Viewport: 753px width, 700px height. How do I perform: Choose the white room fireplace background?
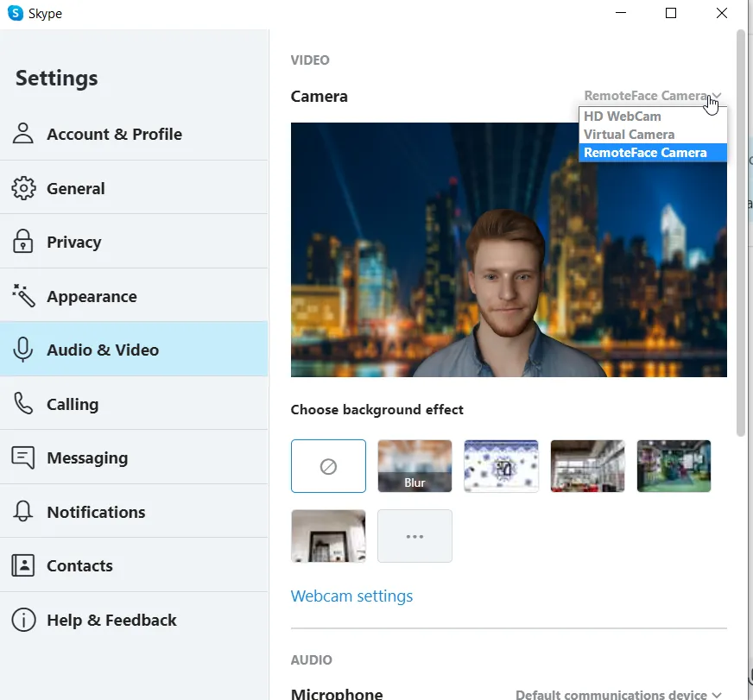[x=328, y=536]
